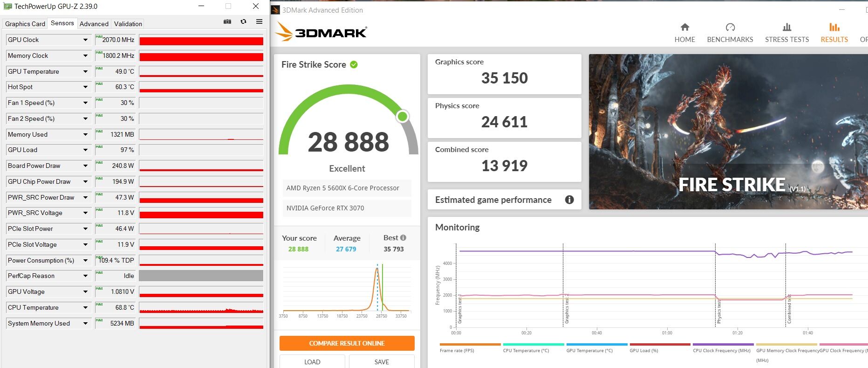The height and width of the screenshot is (368, 868).
Task: Click Frame rate (FPS) legend swatch
Action: (470, 345)
